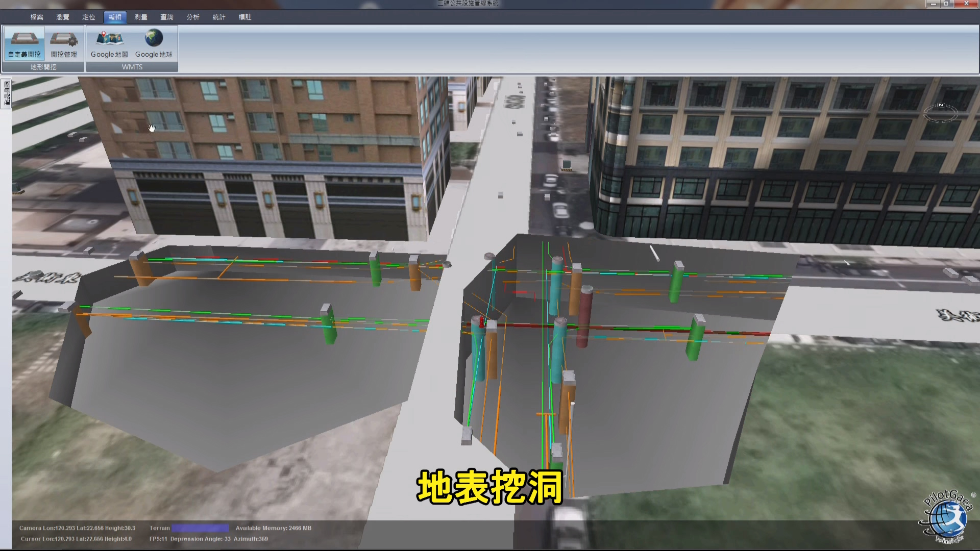
Task: Switch to the 瀏覽 tab
Action: point(63,17)
